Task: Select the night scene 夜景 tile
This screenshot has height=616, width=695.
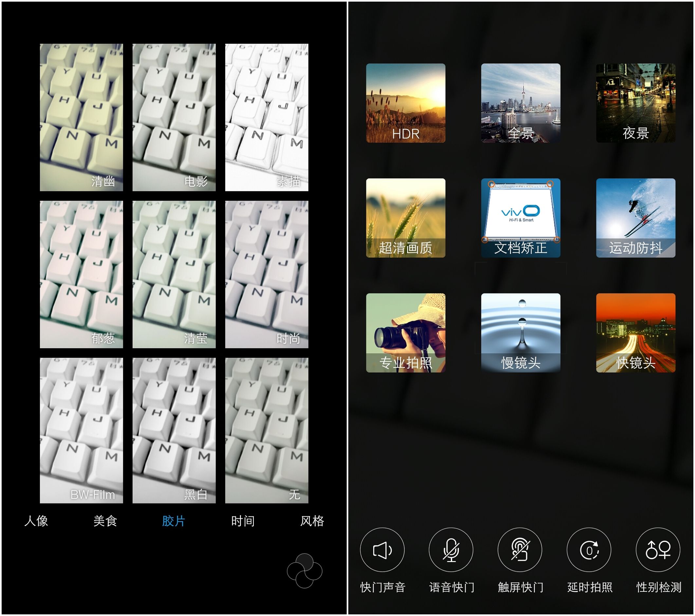Action: click(x=635, y=103)
